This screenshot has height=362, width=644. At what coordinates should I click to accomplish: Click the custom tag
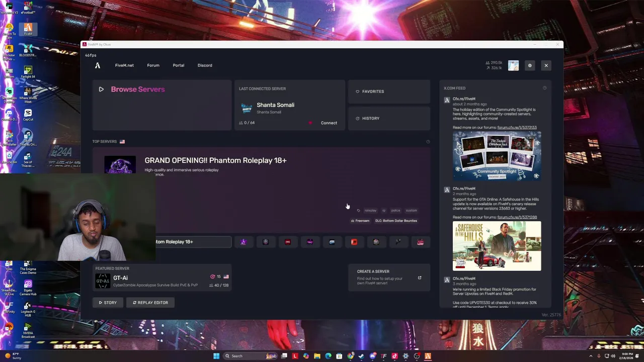point(412,211)
